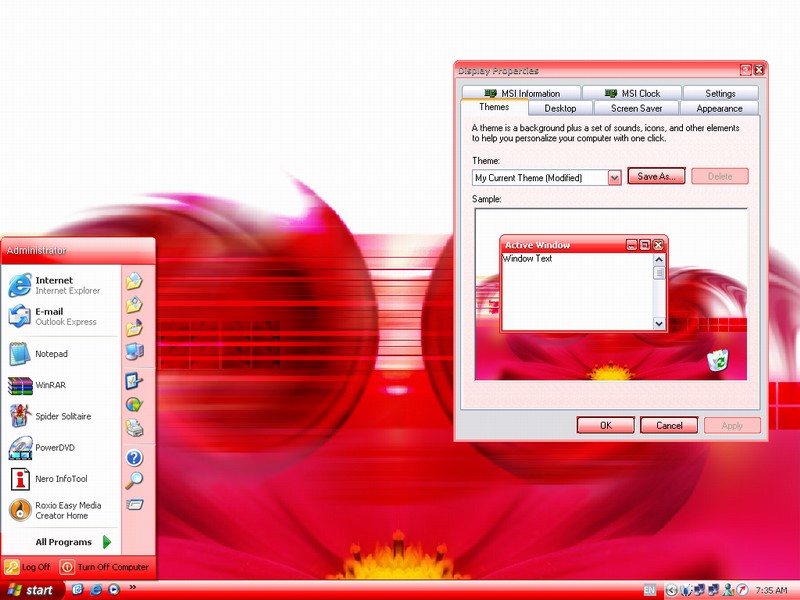Click Recycle Bin in theme sample preview

click(718, 360)
